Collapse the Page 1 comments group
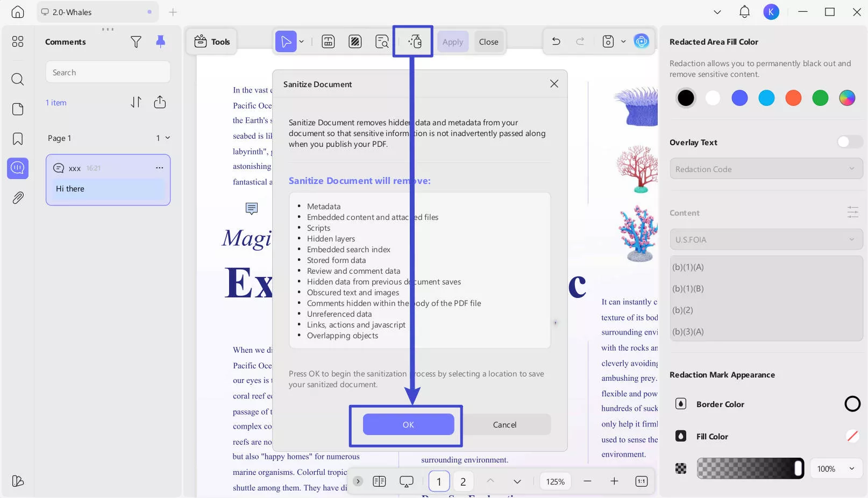This screenshot has width=868, height=498. coord(168,138)
